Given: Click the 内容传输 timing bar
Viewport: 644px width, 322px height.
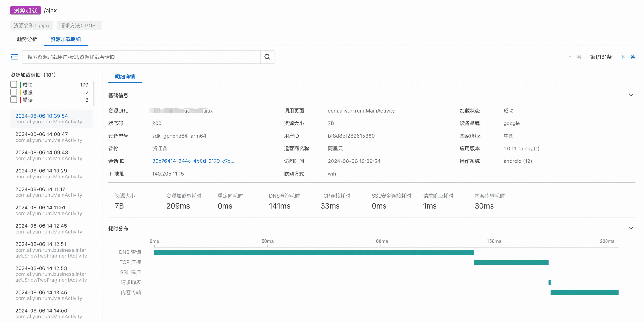Looking at the screenshot, I should (x=584, y=293).
